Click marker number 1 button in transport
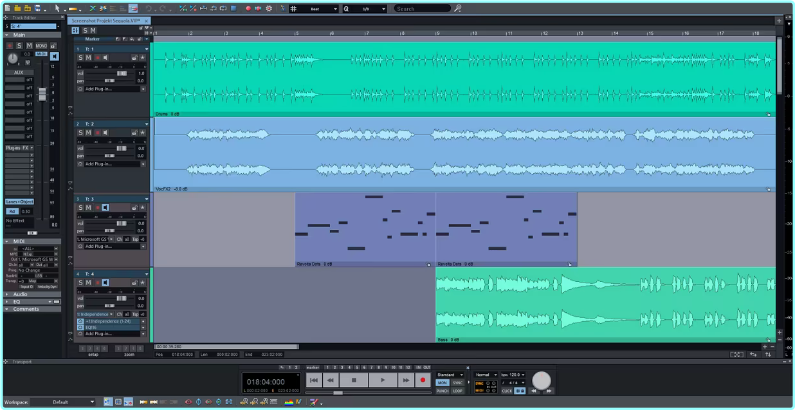The width and height of the screenshot is (795, 410). (x=328, y=367)
